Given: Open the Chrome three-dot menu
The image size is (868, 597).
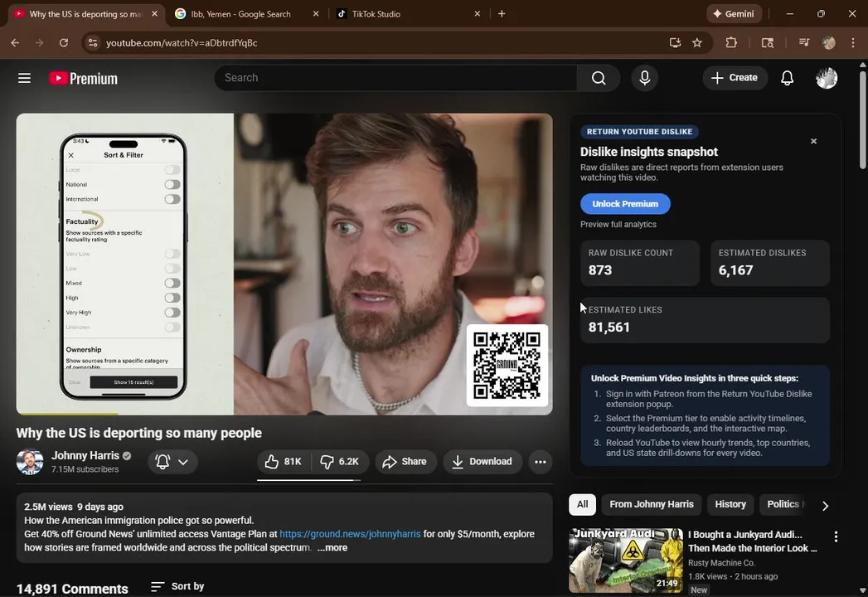Looking at the screenshot, I should pyautogui.click(x=853, y=42).
